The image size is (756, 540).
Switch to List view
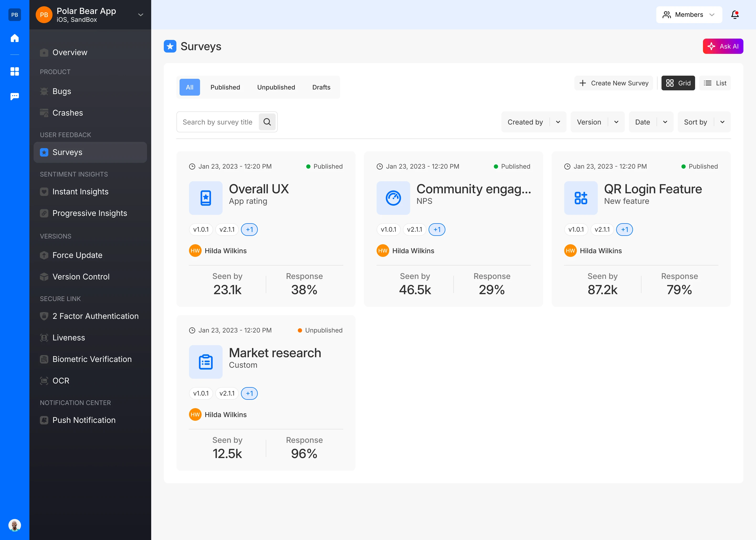coord(715,83)
